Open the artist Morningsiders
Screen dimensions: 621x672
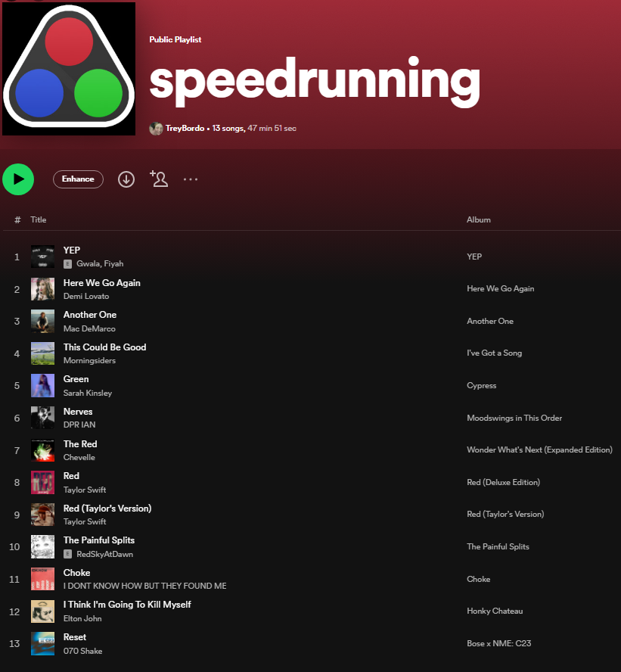(x=89, y=360)
